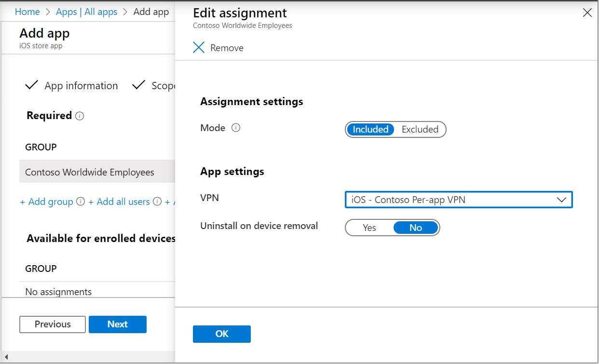Viewport: 599px width, 364px height.
Task: Click the Next button
Action: point(117,324)
